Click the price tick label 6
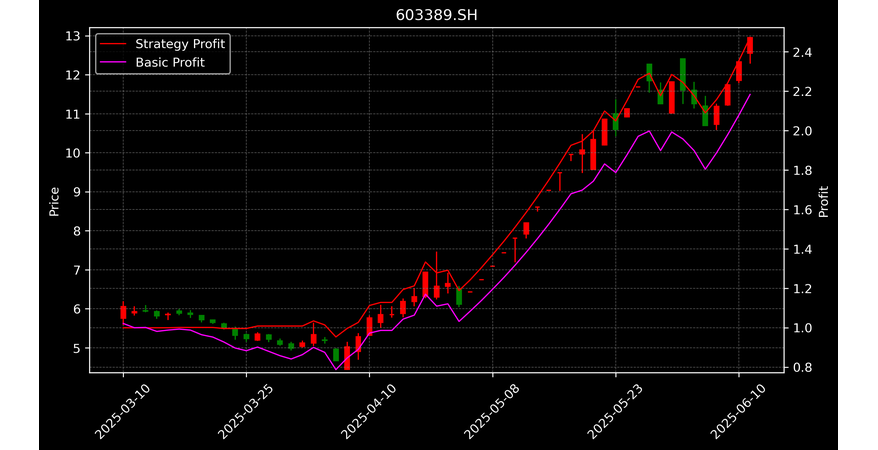The image size is (878, 450). click(x=78, y=309)
